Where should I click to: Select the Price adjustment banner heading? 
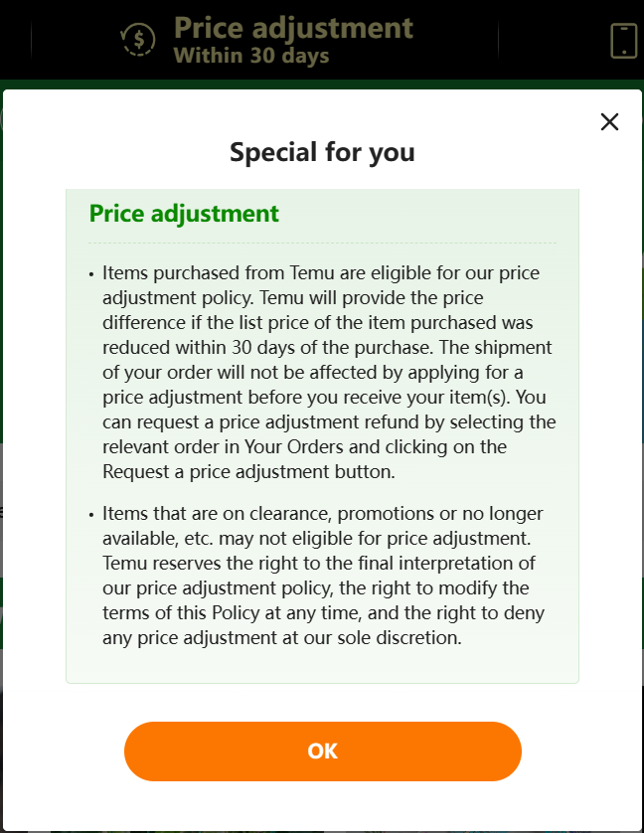click(293, 27)
